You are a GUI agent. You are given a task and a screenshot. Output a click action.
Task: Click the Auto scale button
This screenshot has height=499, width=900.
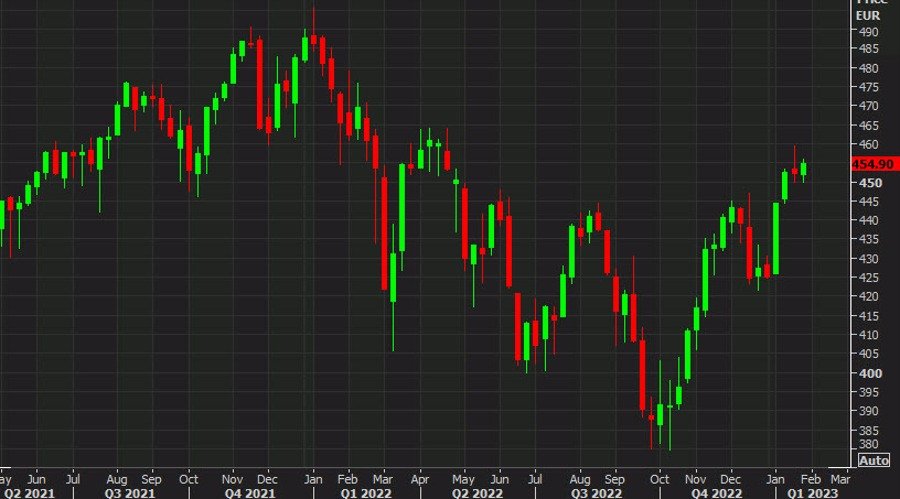coord(873,461)
